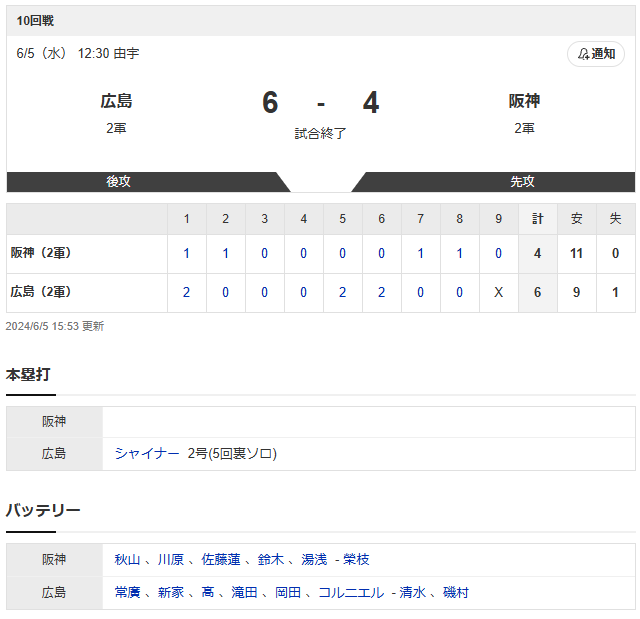Screen dimensions: 640x619
Task: Open pitcher 湯浅 player link
Action: 314,559
